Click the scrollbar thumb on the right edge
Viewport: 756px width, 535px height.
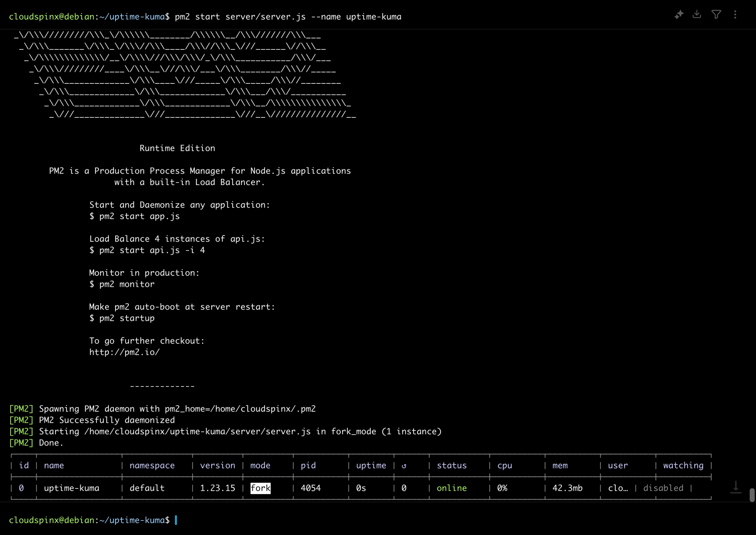(752, 495)
